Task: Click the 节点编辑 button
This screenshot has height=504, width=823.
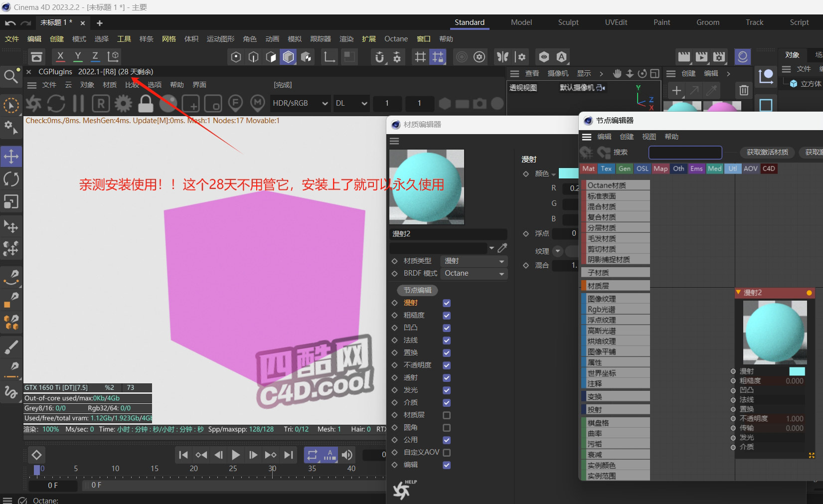Action: [x=417, y=290]
